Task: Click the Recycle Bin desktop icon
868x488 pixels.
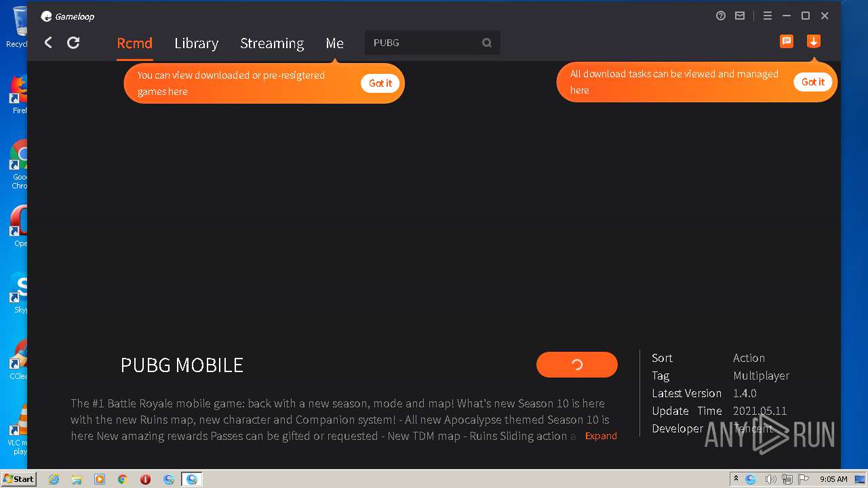Action: point(18,27)
